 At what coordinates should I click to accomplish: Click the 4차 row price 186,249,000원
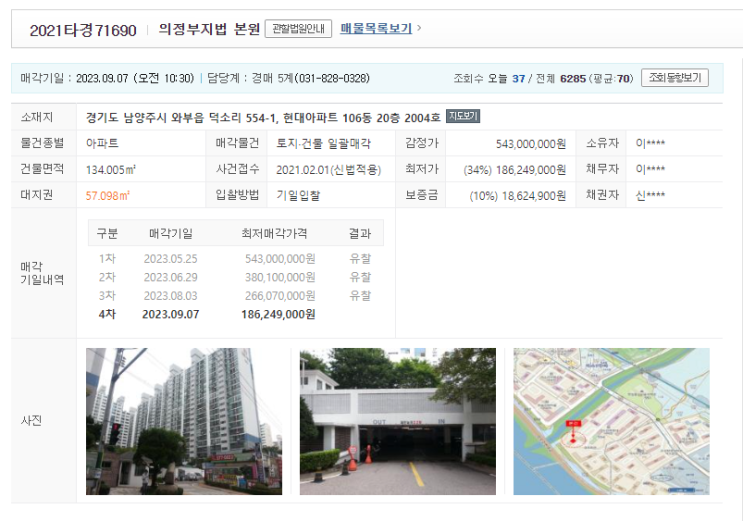pos(278,314)
